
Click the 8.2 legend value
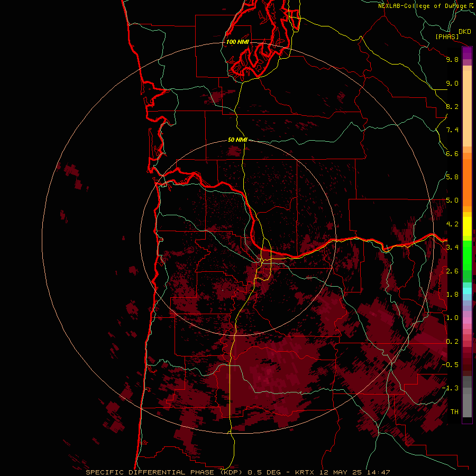[x=452, y=106]
